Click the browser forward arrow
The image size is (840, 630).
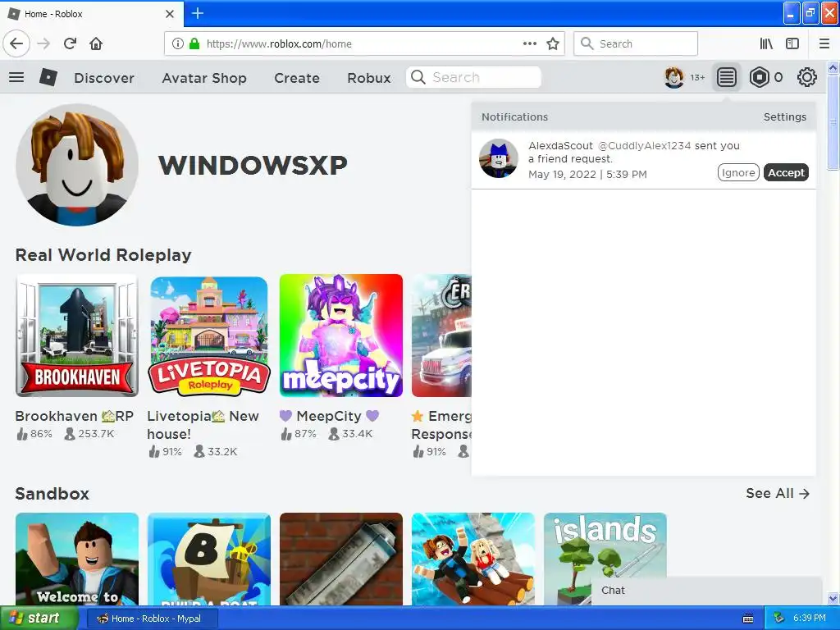tap(43, 43)
